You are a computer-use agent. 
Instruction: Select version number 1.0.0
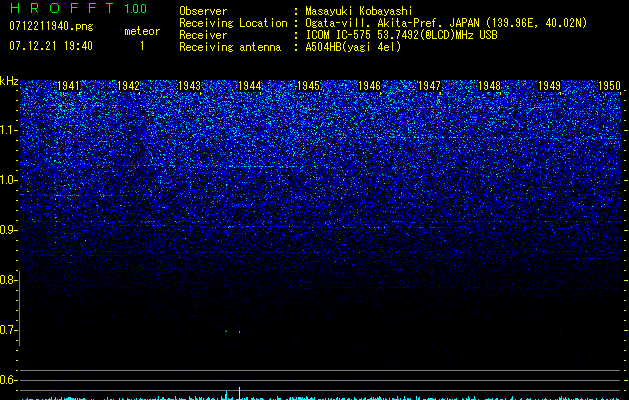[135, 8]
